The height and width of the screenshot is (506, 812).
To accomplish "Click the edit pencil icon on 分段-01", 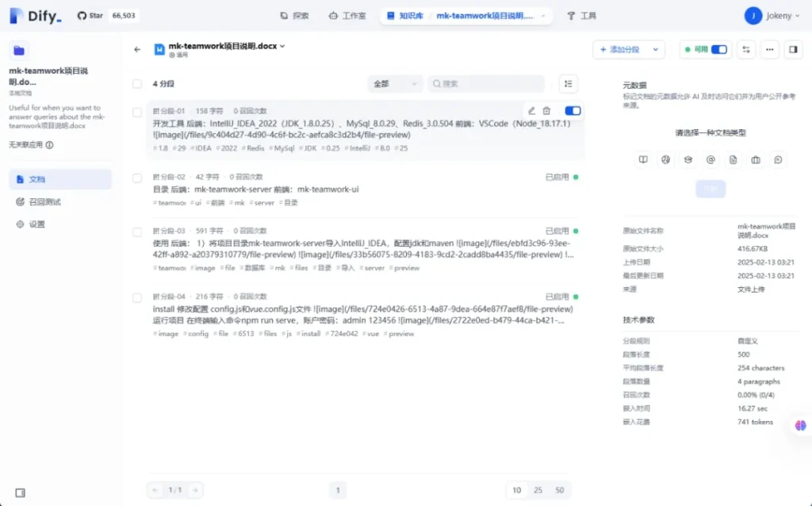I will coord(531,111).
